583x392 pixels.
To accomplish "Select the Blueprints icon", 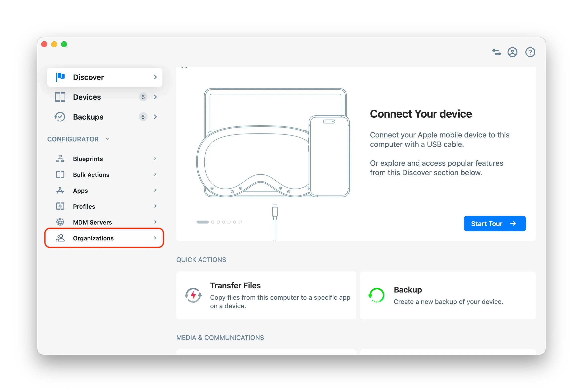I will pos(60,159).
